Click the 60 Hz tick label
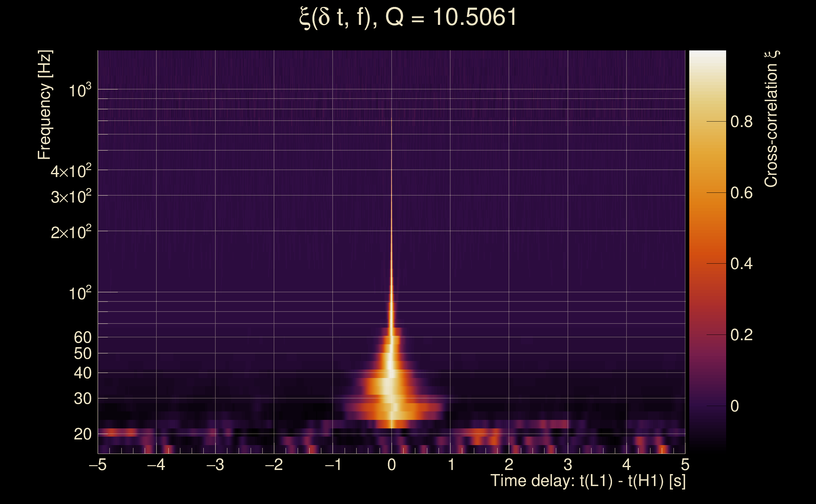 pyautogui.click(x=82, y=337)
